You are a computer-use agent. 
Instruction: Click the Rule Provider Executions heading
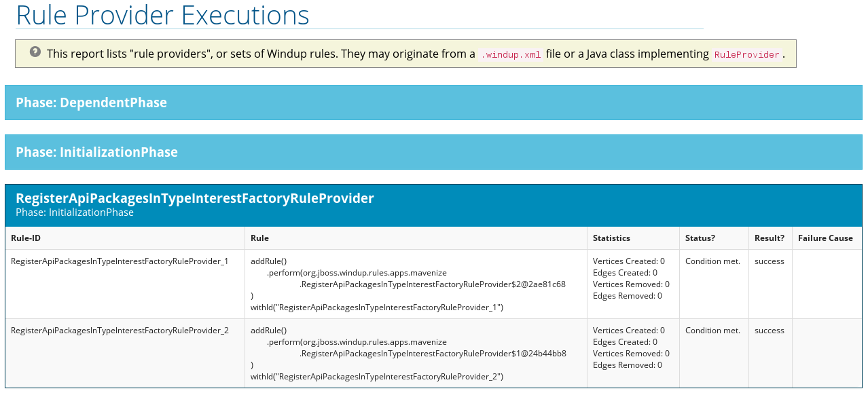tap(162, 14)
